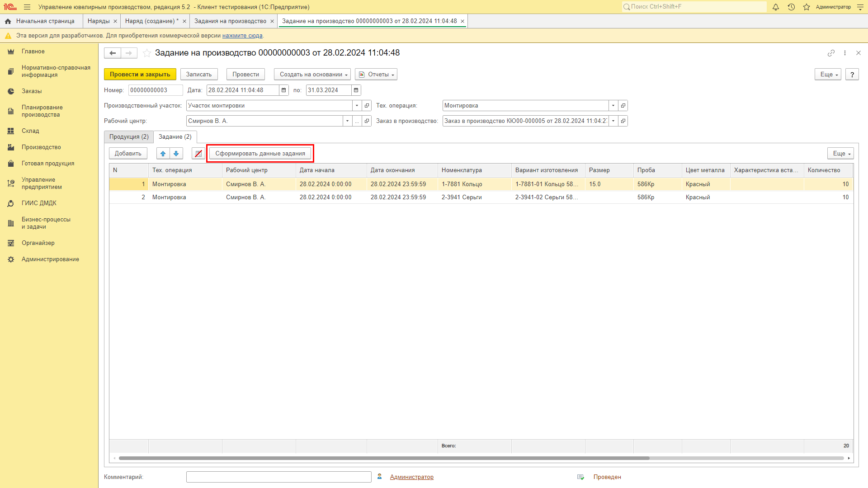This screenshot has height=488, width=868.
Task: Click the Ещё expander button top right
Action: click(x=828, y=74)
